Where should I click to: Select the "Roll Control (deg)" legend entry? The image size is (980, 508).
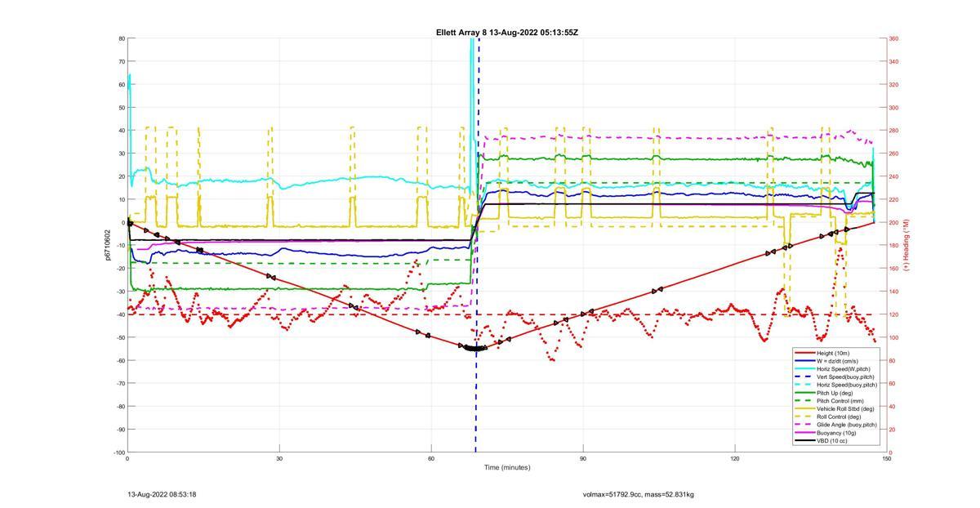[836, 417]
